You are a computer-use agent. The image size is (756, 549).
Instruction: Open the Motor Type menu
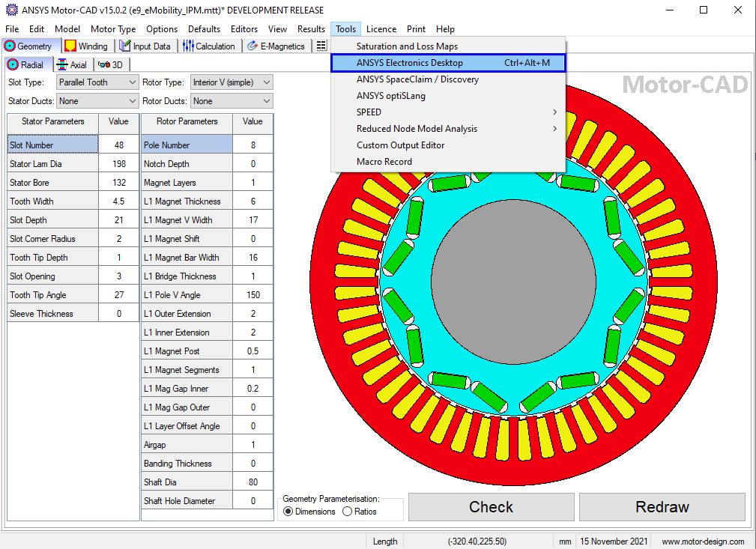tap(113, 29)
